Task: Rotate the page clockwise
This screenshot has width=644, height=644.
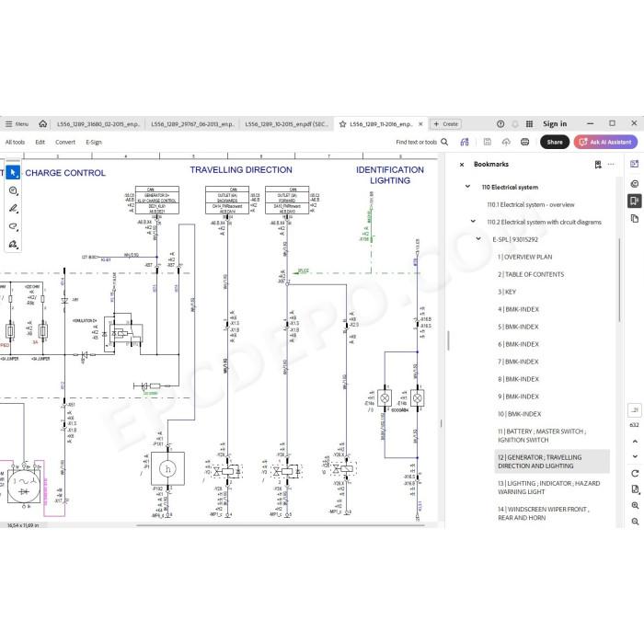Action: [635, 474]
